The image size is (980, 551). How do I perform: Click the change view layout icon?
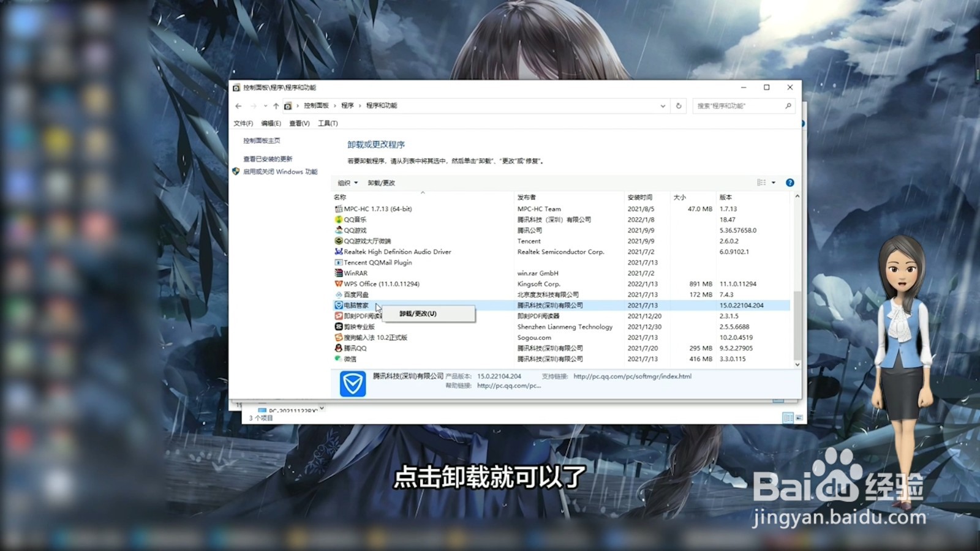761,182
